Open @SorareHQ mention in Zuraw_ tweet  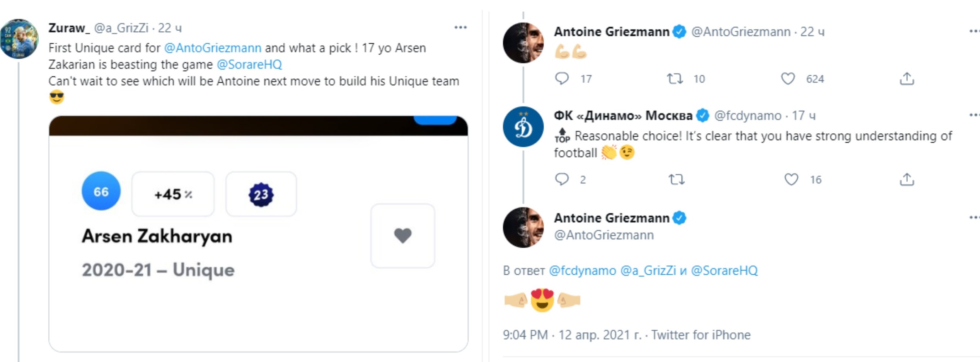click(249, 65)
